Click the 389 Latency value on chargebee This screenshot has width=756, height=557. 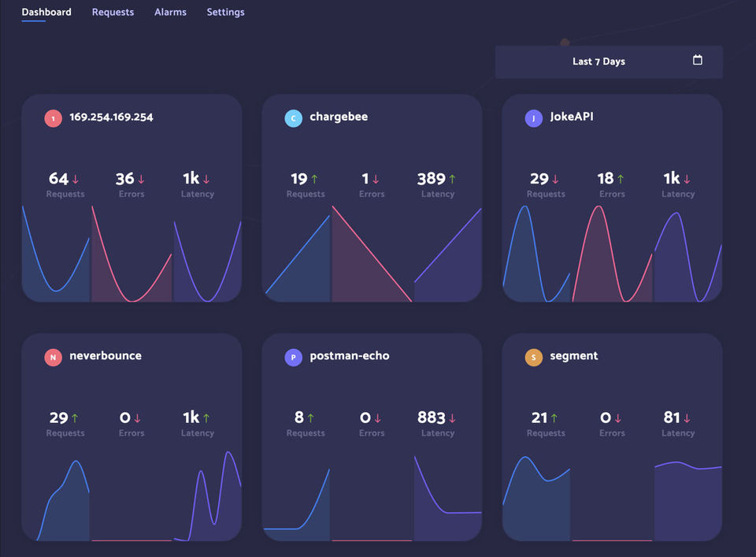pos(432,178)
